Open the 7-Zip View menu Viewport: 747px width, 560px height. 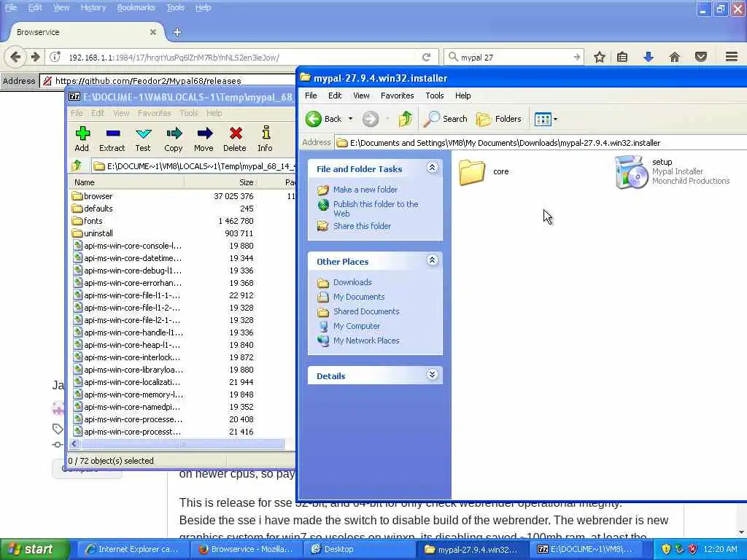pos(122,113)
